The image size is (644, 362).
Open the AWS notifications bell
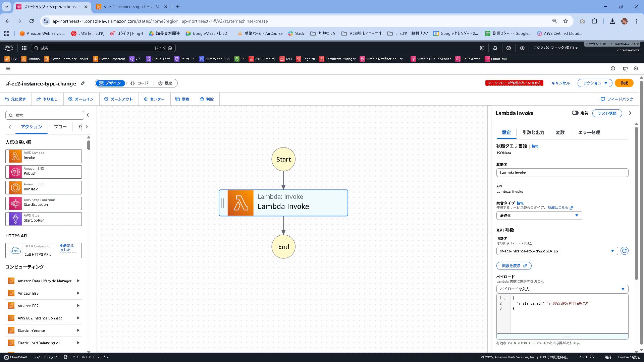495,48
